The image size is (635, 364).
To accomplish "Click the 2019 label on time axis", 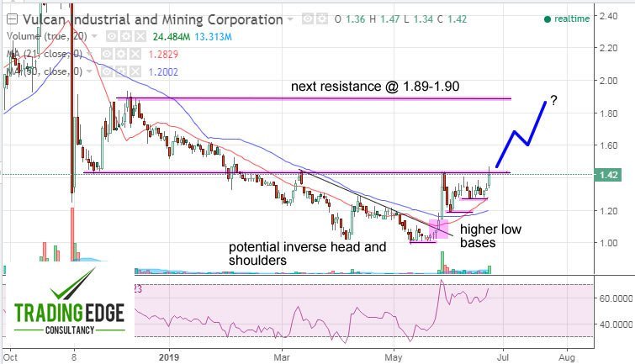I will [x=169, y=357].
